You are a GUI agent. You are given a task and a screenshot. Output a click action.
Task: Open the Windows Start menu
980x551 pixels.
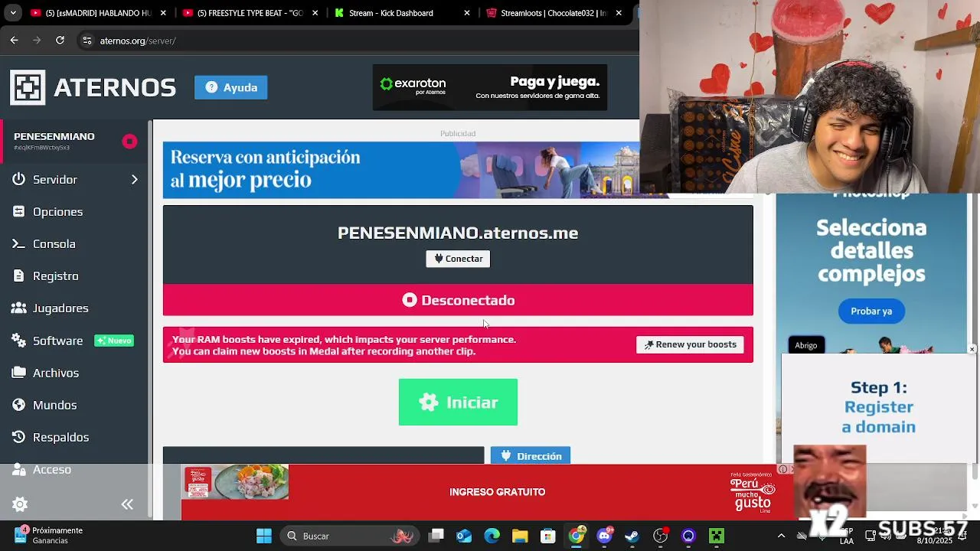[x=264, y=536]
